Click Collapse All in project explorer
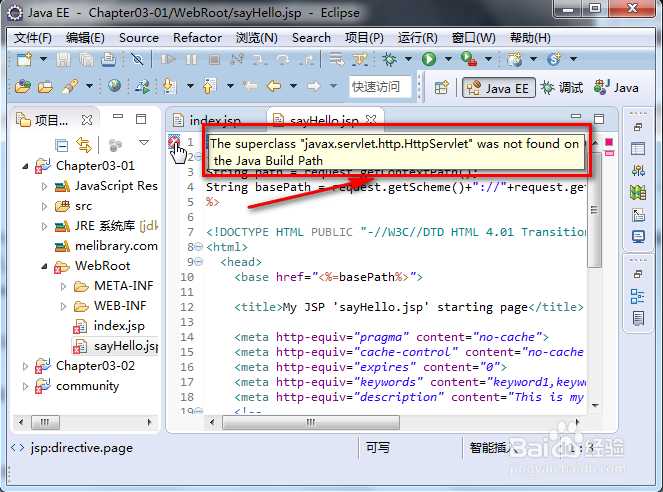The width and height of the screenshot is (663, 492). [x=62, y=145]
